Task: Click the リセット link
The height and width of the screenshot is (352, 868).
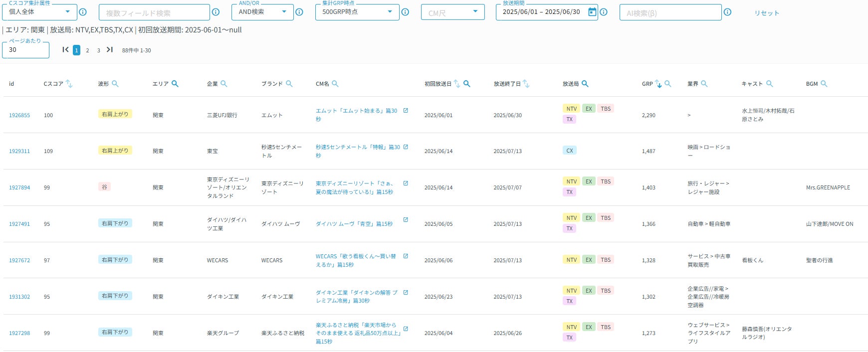Action: [x=766, y=13]
